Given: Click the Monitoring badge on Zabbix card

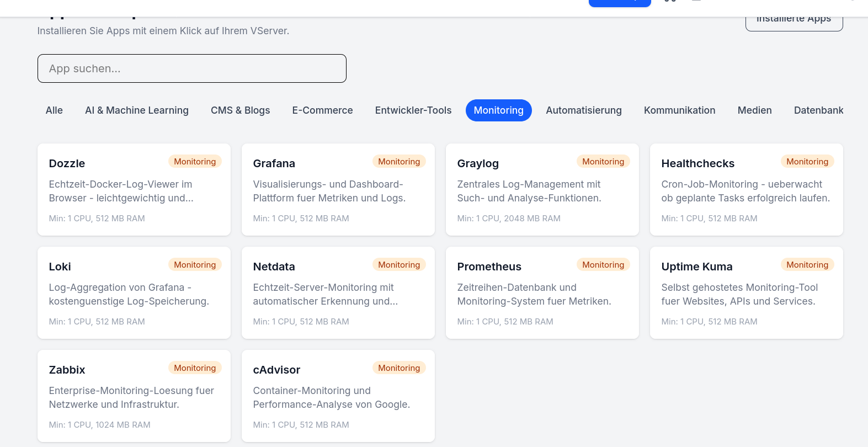Looking at the screenshot, I should tap(195, 368).
